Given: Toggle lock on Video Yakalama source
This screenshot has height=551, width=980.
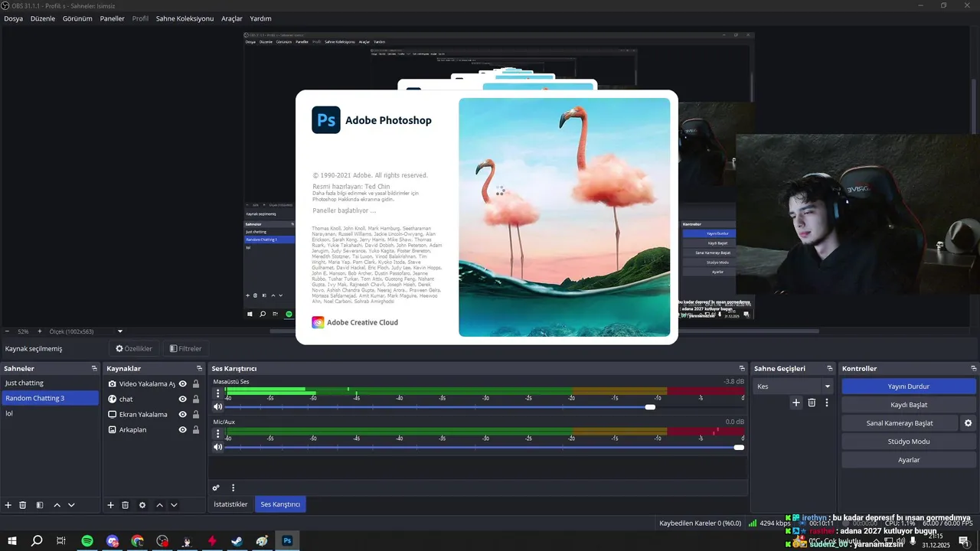Looking at the screenshot, I should (196, 384).
